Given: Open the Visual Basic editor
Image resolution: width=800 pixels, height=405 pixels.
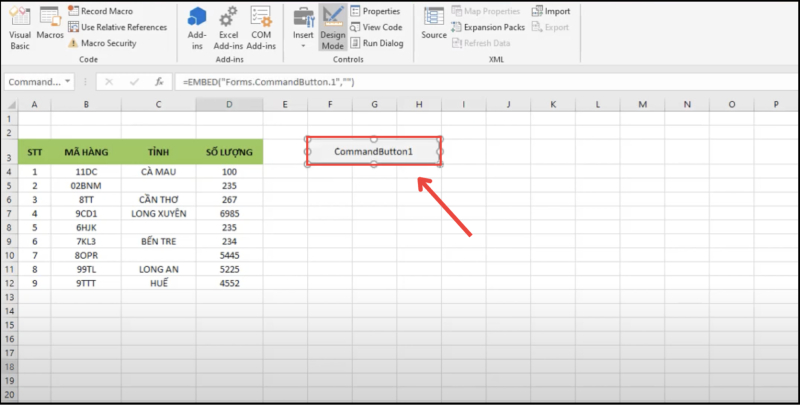Looking at the screenshot, I should point(20,29).
